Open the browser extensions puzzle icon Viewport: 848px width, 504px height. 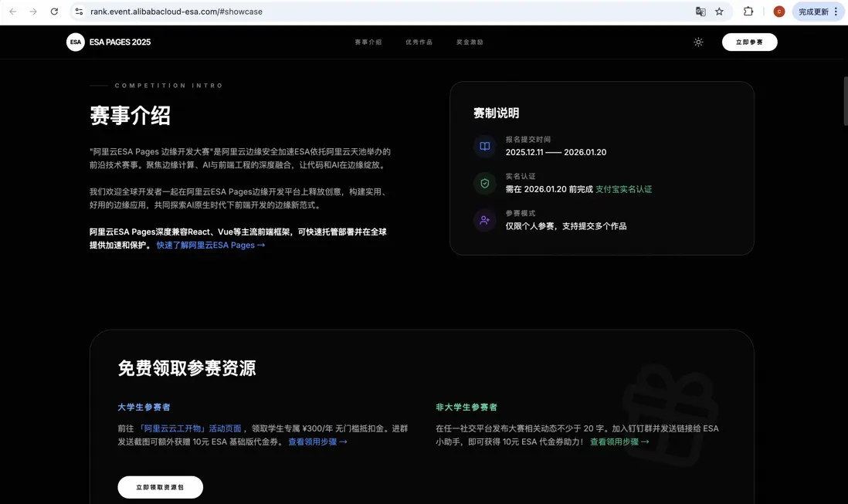pos(748,12)
